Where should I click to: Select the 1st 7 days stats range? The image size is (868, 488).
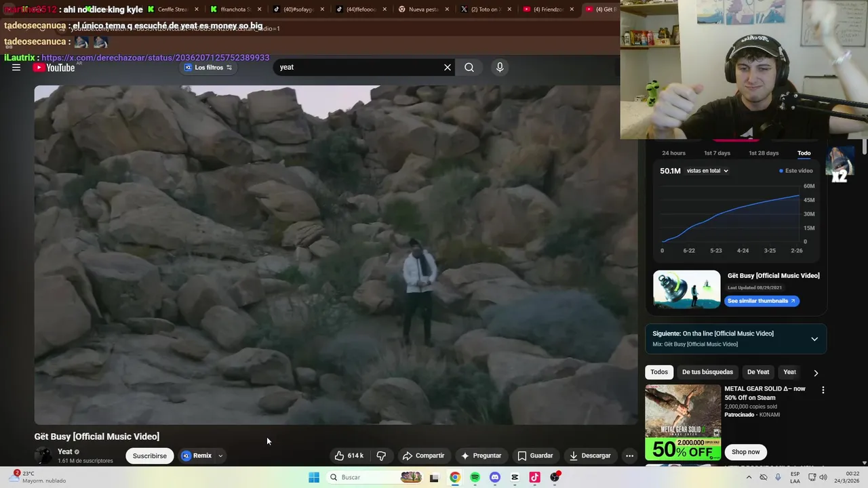[x=717, y=153]
